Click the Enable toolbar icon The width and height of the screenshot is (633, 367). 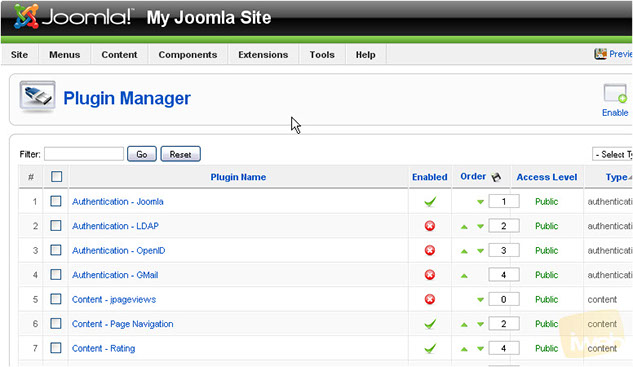(x=615, y=94)
